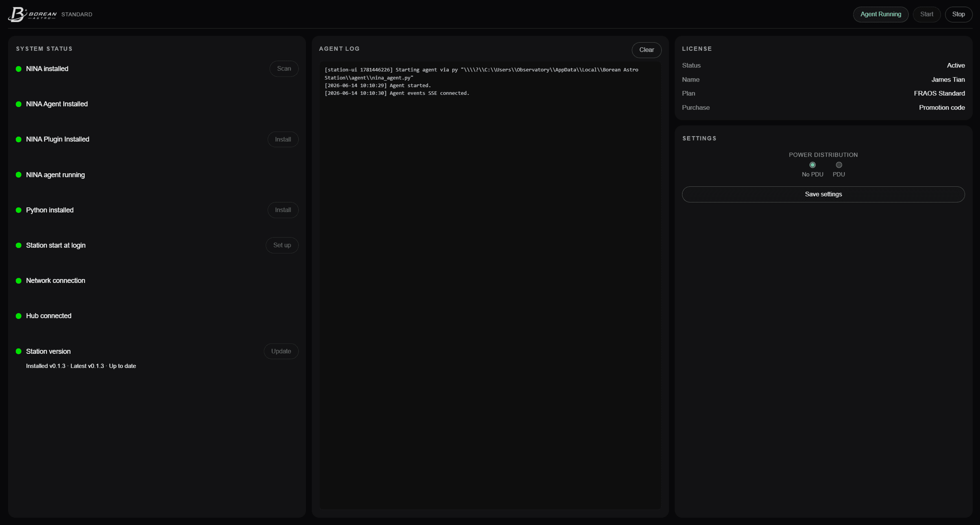
Task: Click green dot beside Hub connected
Action: [x=18, y=316]
